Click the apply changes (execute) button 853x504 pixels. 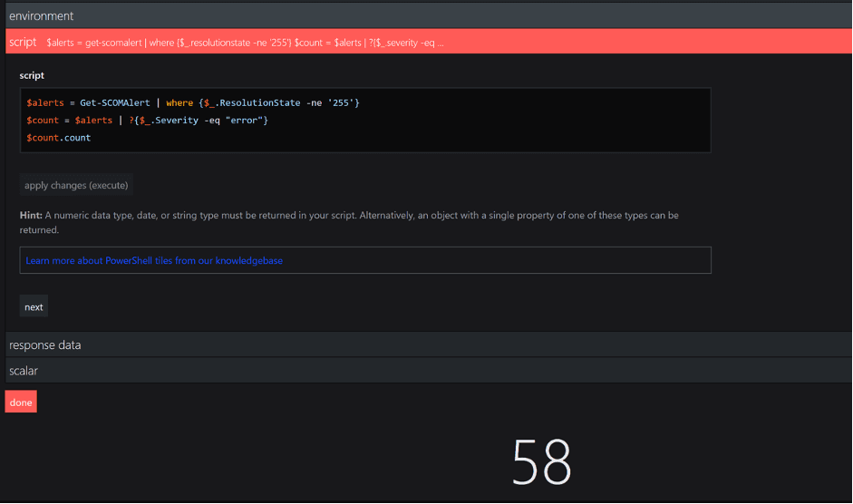(76, 185)
